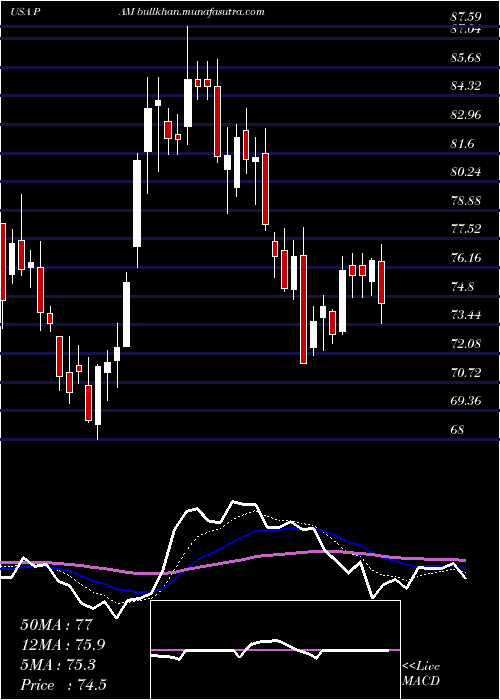Image resolution: width=500 pixels, height=700 pixels.
Task: Click the last red candlestick on chart
Action: point(382,282)
